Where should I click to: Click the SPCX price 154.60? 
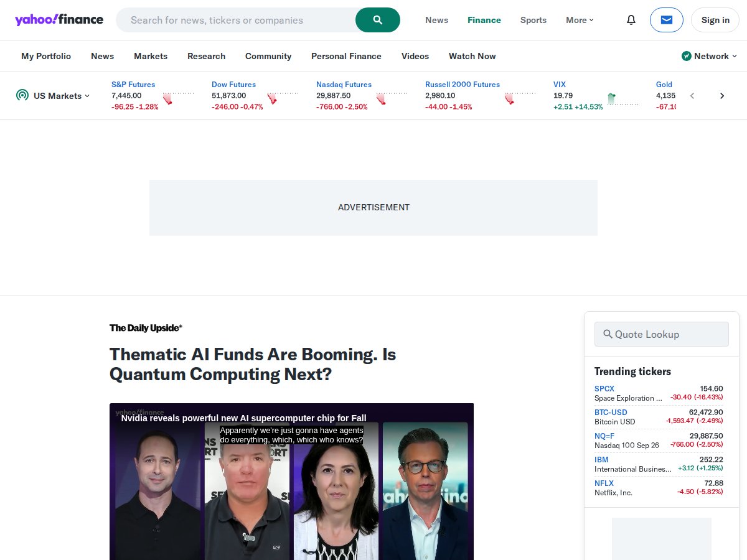(x=712, y=389)
